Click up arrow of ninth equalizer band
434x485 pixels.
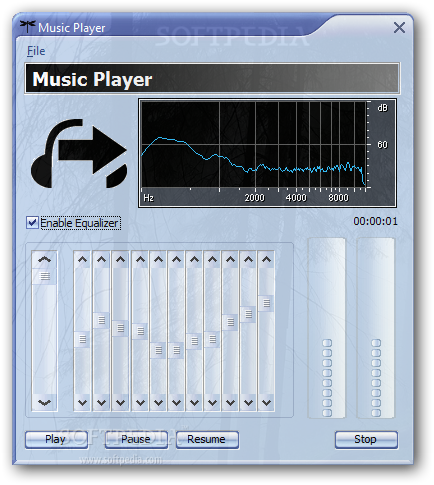(230, 260)
